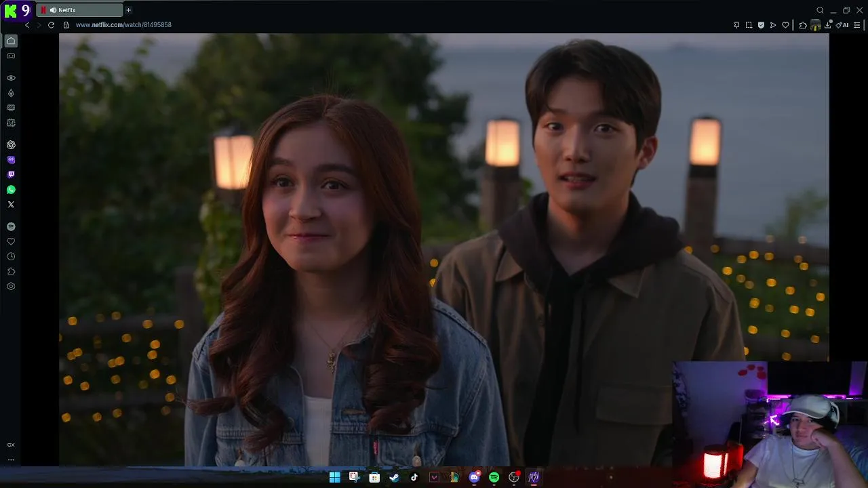Open WhatsApp messenger in the sidebar
Image resolution: width=868 pixels, height=488 pixels.
point(11,190)
